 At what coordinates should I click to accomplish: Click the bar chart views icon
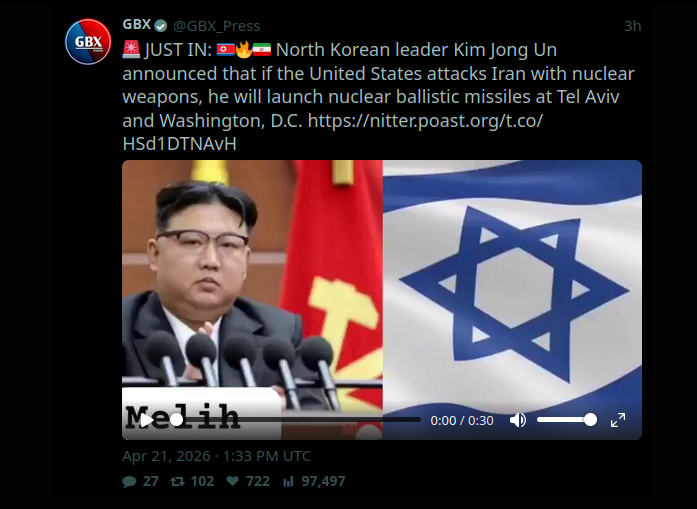tap(288, 481)
